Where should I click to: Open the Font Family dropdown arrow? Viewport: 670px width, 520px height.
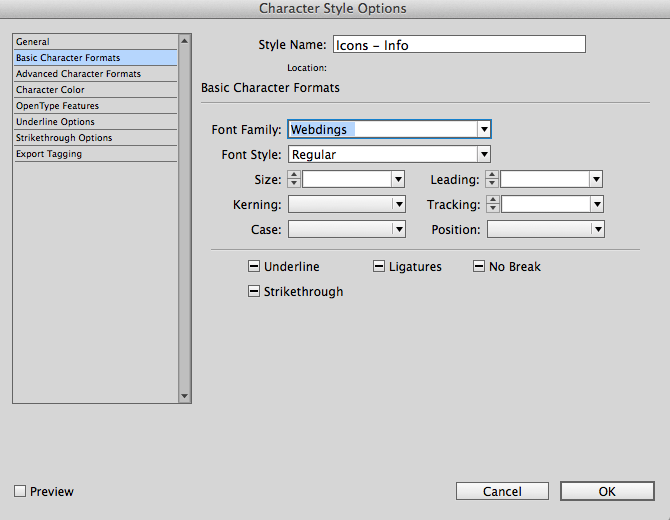[x=484, y=129]
